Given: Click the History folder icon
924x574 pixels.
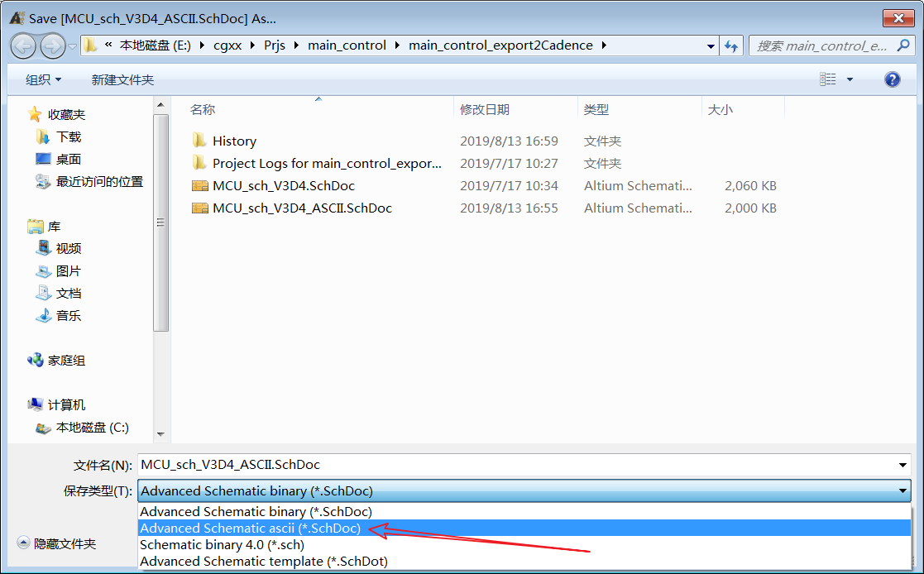Looking at the screenshot, I should tap(199, 141).
